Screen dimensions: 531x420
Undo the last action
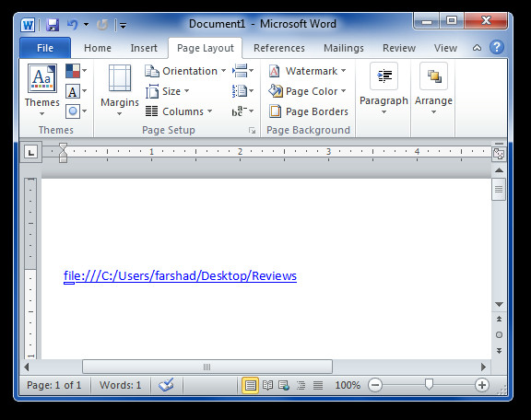72,25
